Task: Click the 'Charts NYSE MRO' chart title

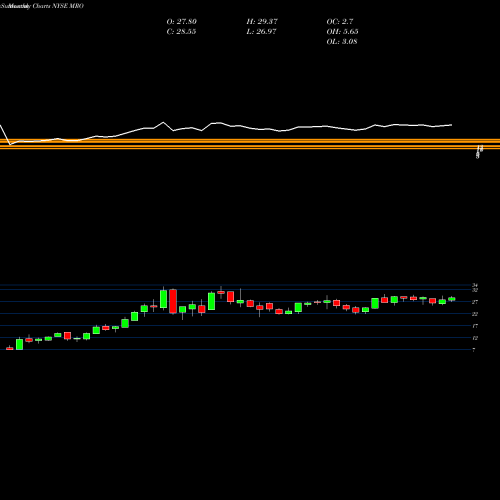Action: tap(58, 6)
